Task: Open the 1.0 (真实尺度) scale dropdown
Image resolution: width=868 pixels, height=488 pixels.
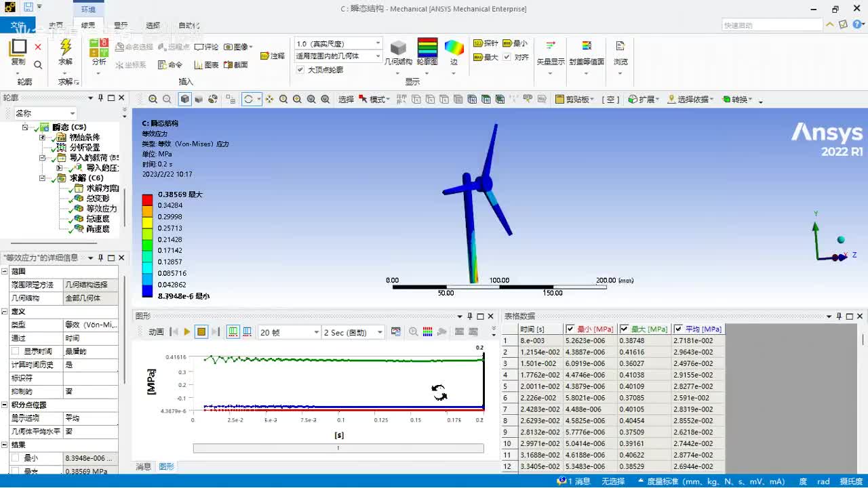Action: [x=378, y=44]
